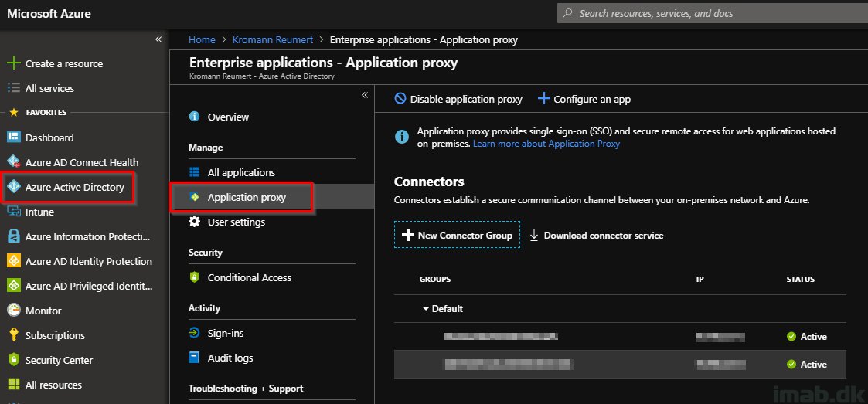Click the All resources grid icon
868x404 pixels.
click(x=13, y=385)
